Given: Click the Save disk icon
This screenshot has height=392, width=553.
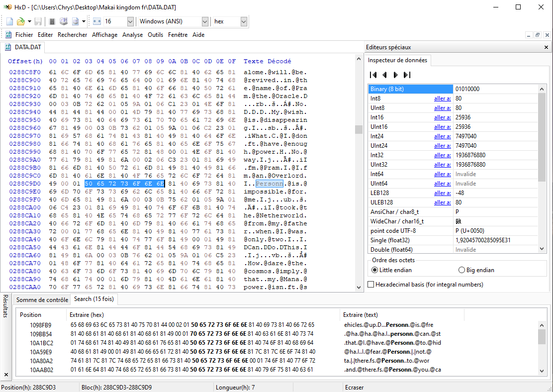Looking at the screenshot, I should (x=38, y=21).
